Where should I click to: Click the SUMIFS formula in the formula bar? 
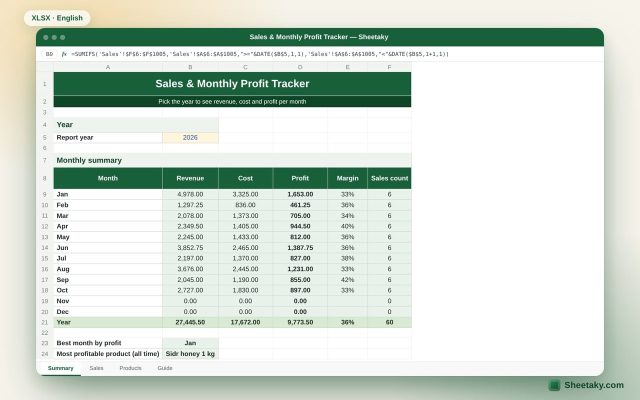point(260,54)
